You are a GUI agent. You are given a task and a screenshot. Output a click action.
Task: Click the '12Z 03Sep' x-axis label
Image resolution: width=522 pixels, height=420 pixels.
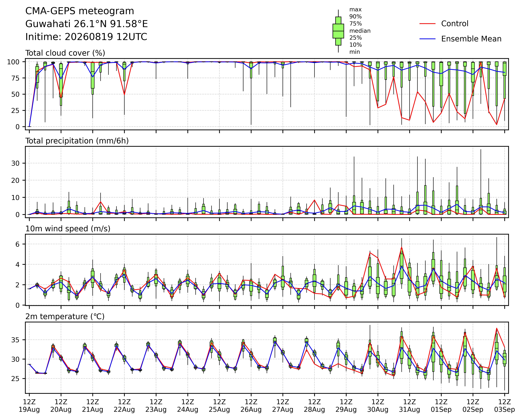(505, 406)
